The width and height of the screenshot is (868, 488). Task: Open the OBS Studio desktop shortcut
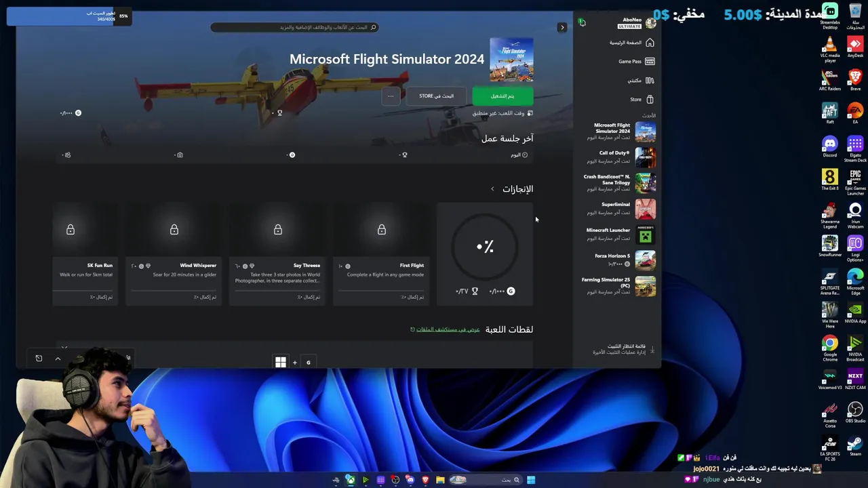pyautogui.click(x=855, y=412)
